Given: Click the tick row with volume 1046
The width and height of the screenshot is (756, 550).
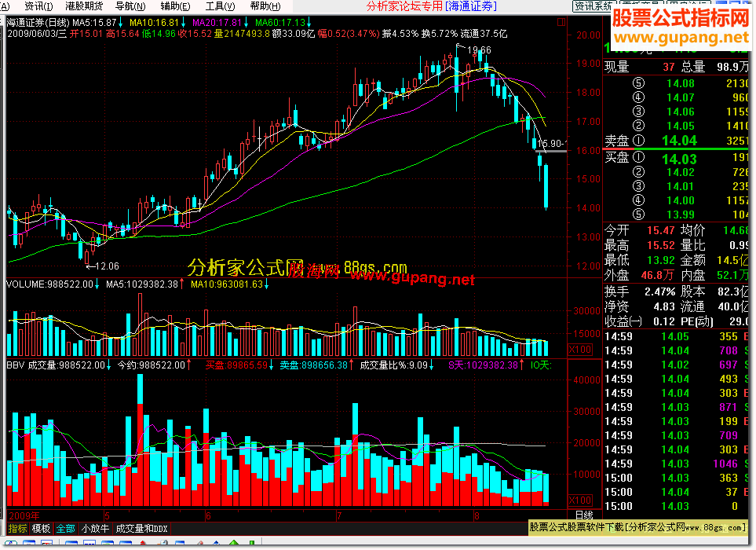Looking at the screenshot, I should coord(676,464).
